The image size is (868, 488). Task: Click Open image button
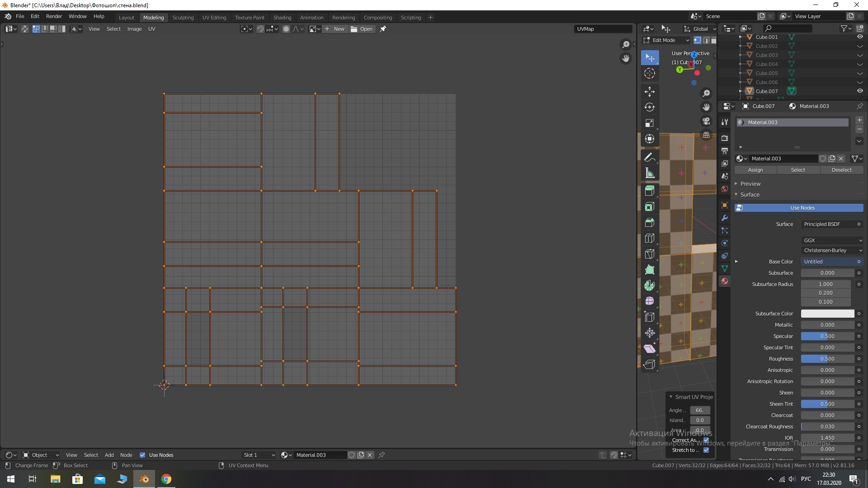pyautogui.click(x=362, y=29)
